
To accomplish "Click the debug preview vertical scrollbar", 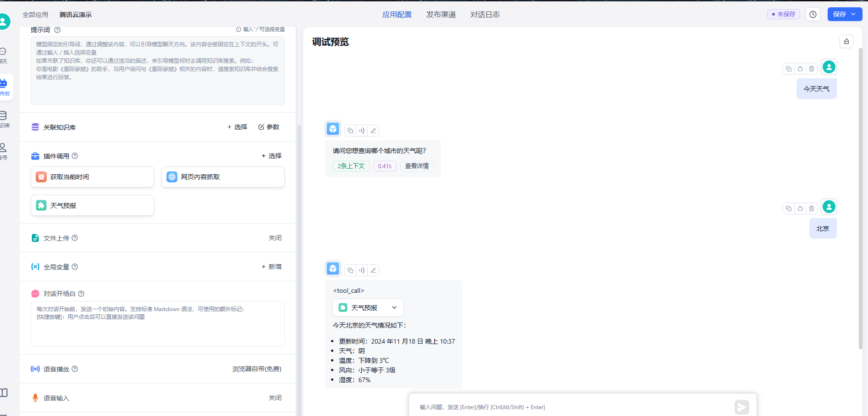I will 860,198.
